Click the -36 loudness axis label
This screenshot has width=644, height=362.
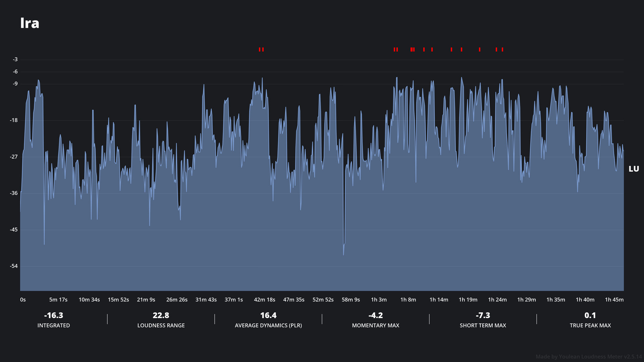click(x=14, y=193)
